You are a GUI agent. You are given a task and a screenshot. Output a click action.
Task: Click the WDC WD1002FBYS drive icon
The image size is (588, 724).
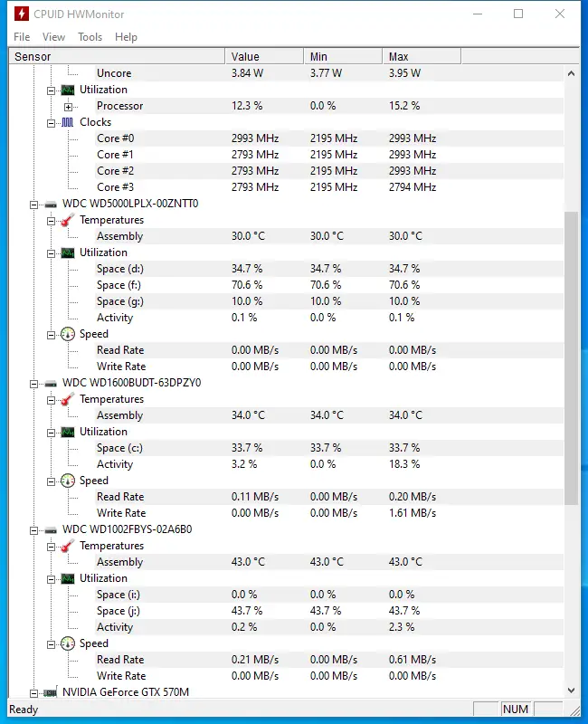[51, 529]
